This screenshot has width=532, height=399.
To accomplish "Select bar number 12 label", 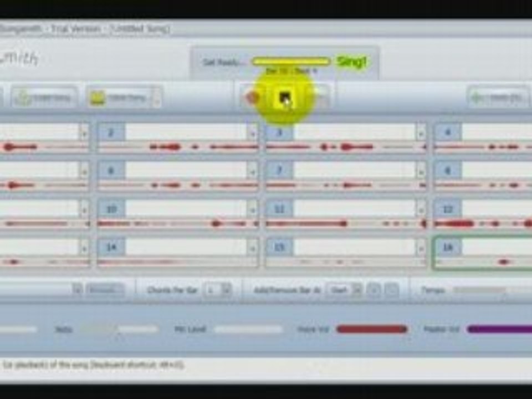I will (448, 209).
